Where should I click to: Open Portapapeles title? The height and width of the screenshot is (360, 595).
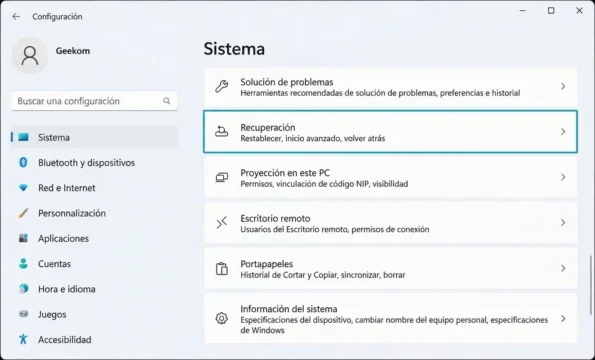[266, 264]
